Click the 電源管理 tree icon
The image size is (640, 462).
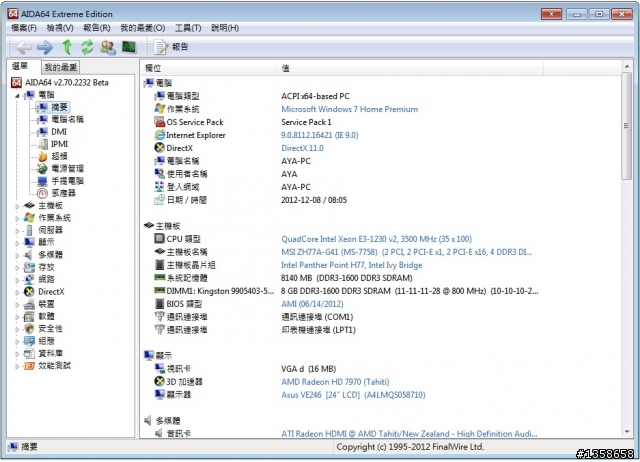[42, 169]
